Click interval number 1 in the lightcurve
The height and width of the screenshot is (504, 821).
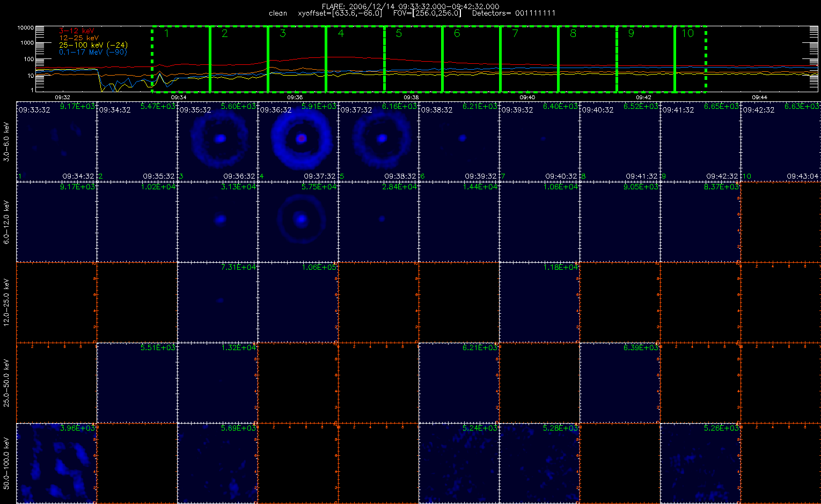click(x=166, y=33)
